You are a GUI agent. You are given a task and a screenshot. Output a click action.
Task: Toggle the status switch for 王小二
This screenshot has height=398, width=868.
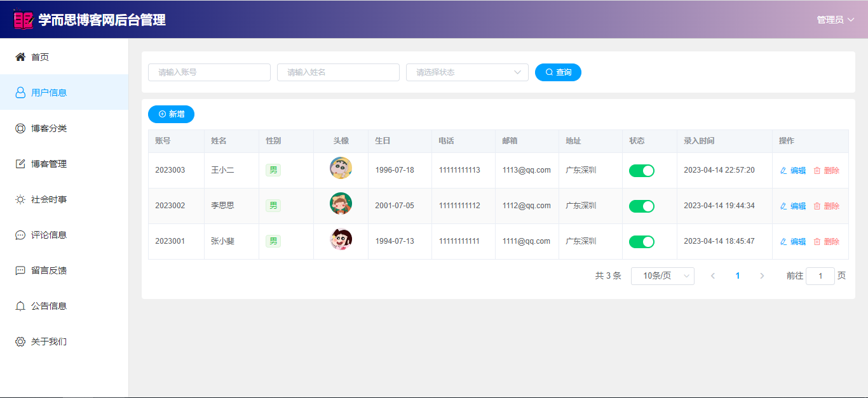click(x=641, y=171)
